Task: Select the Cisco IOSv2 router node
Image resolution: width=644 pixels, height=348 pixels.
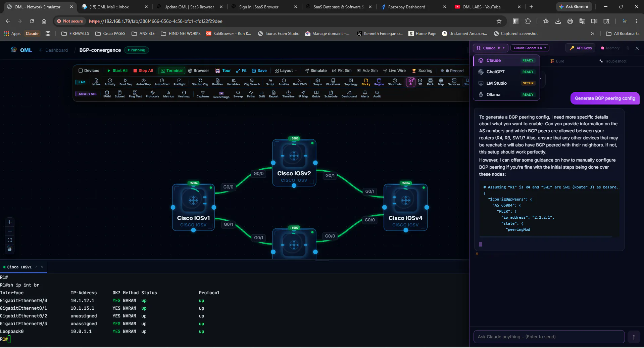Action: [294, 162]
